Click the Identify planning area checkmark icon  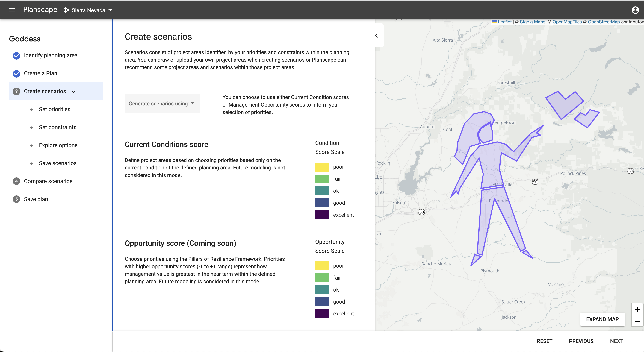16,55
